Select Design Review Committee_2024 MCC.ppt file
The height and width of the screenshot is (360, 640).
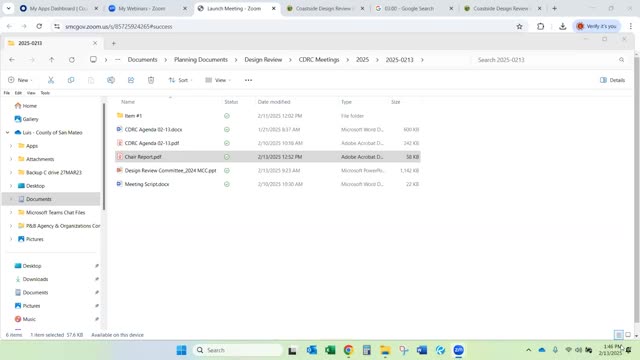267,170
